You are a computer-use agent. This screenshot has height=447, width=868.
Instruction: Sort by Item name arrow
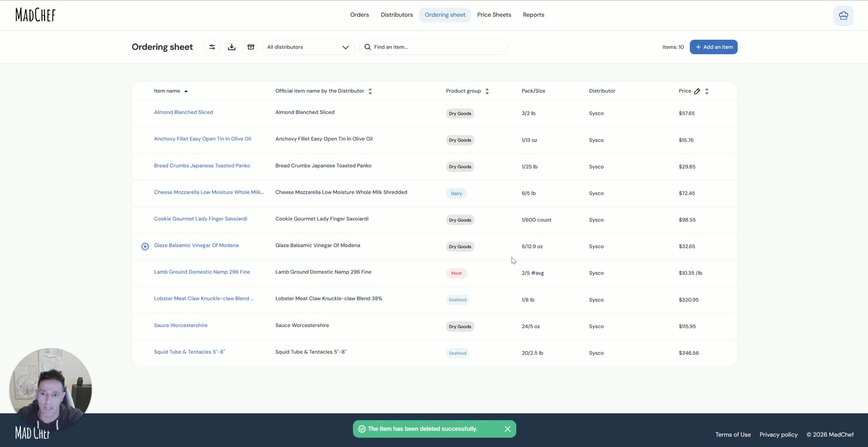click(x=186, y=91)
